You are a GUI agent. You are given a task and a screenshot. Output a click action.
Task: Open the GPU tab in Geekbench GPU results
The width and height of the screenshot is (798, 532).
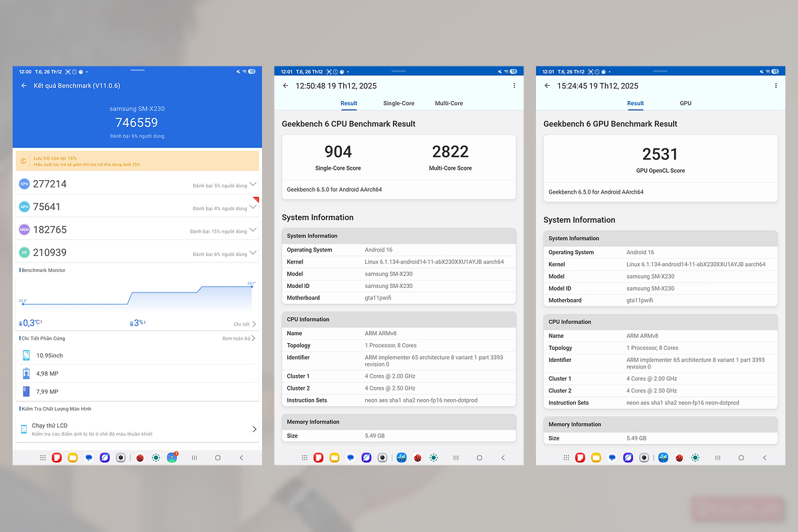click(x=686, y=103)
